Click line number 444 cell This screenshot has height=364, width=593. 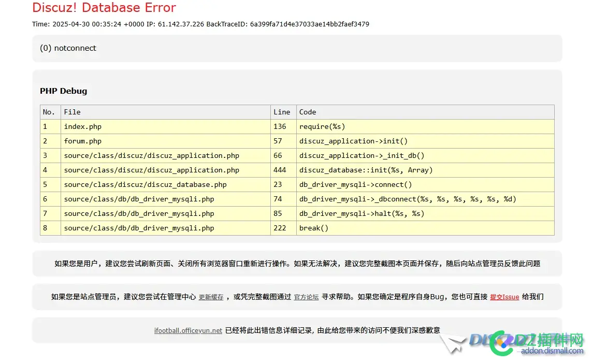pyautogui.click(x=280, y=170)
